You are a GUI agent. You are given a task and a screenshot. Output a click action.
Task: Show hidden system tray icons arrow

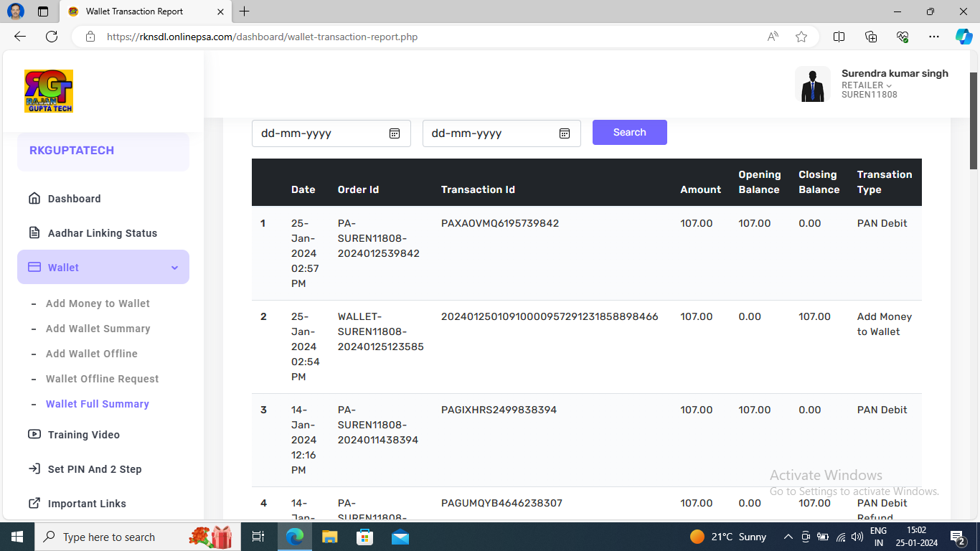pyautogui.click(x=788, y=537)
